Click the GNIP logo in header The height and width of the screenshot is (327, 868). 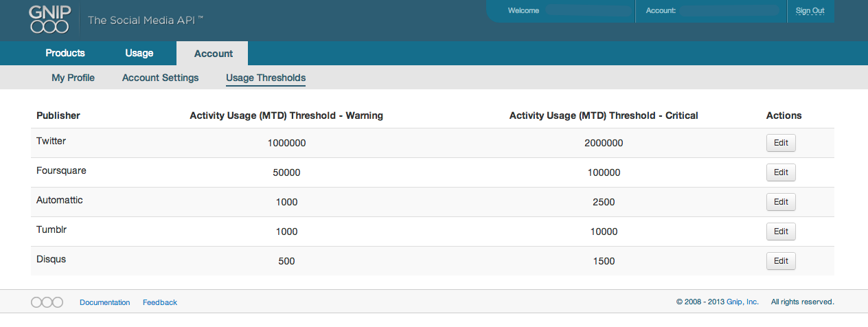(49, 19)
